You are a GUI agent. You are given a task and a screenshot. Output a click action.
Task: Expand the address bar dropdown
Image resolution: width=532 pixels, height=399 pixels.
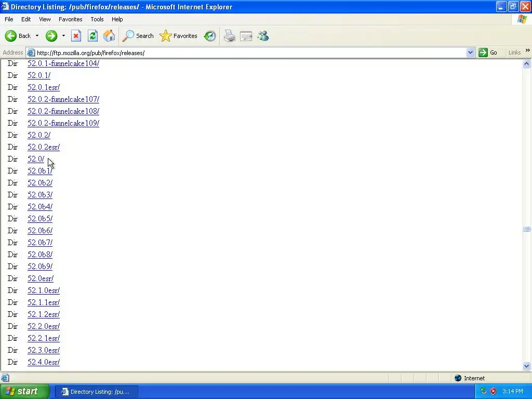click(470, 52)
